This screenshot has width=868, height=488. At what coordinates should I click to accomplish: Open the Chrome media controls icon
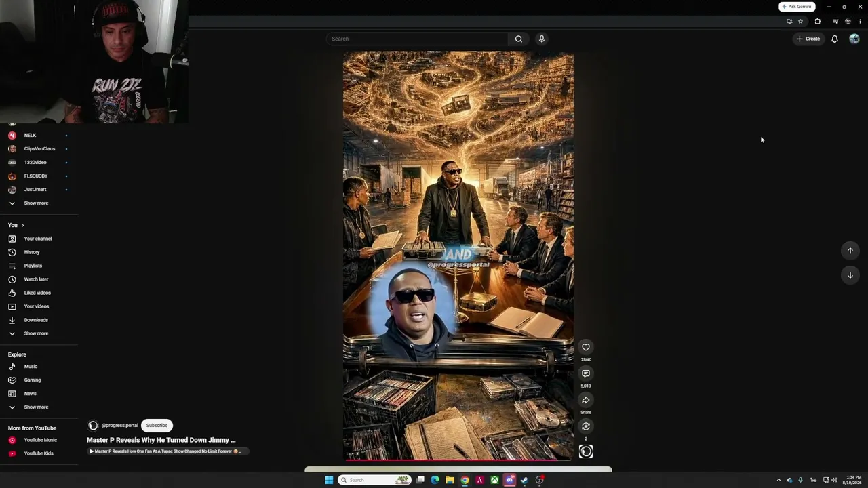pyautogui.click(x=835, y=22)
